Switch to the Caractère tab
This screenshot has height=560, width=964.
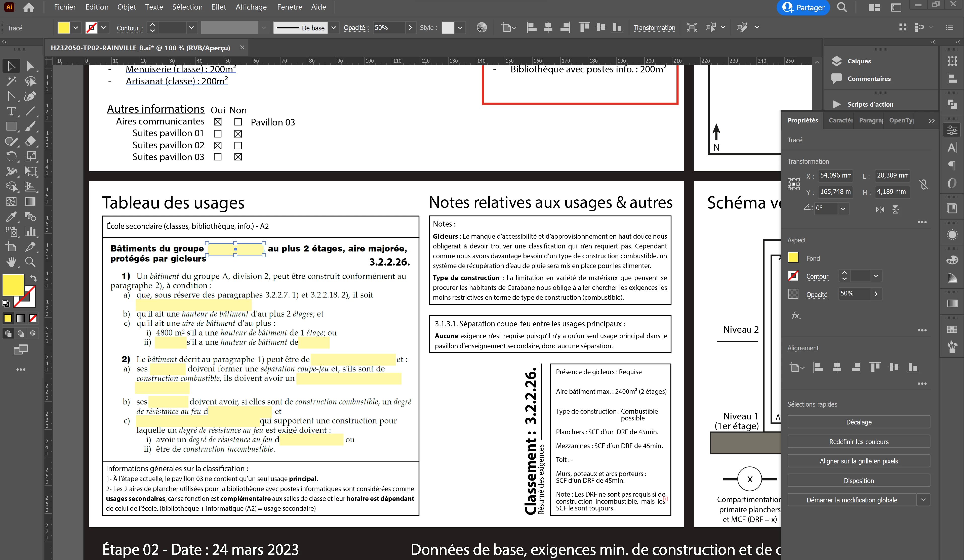[840, 120]
